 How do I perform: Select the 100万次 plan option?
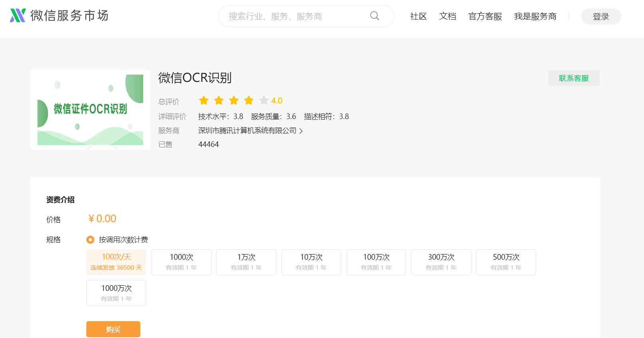(x=376, y=262)
